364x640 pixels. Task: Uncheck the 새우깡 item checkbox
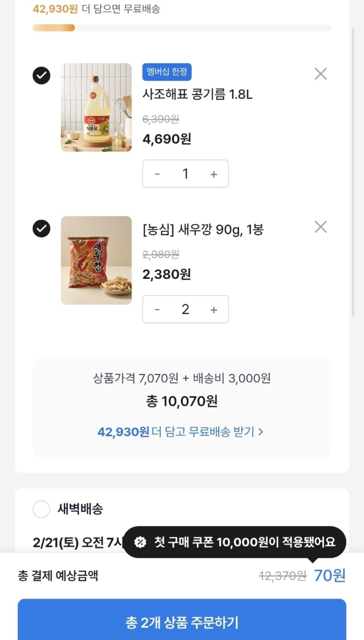[41, 228]
